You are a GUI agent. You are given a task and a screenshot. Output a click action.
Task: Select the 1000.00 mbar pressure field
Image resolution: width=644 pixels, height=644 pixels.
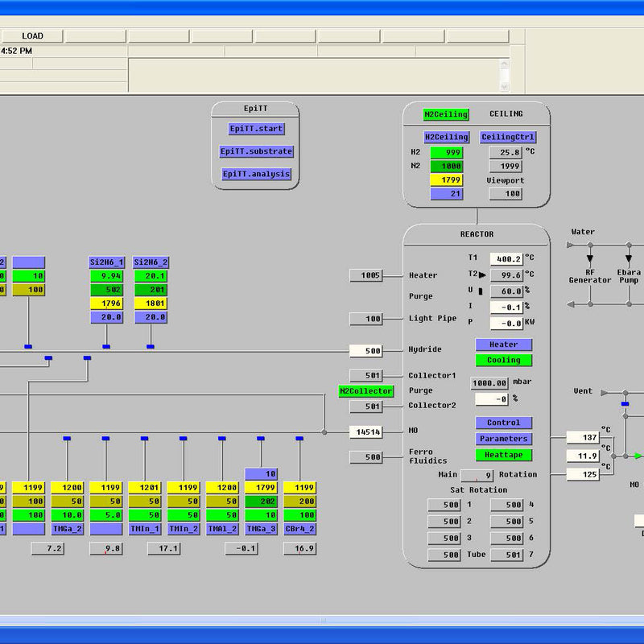click(489, 383)
